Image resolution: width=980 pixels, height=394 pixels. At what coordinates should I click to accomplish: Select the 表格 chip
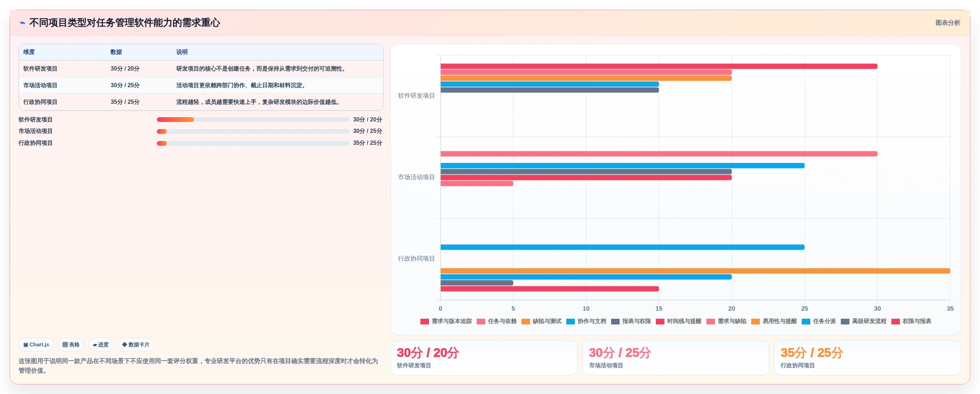click(x=71, y=344)
